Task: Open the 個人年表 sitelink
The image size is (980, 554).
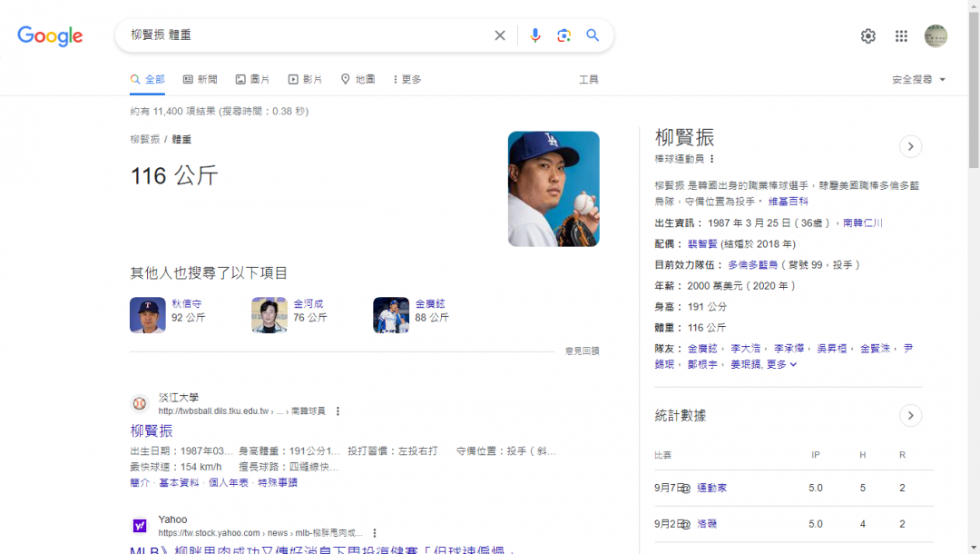Action: 229,483
